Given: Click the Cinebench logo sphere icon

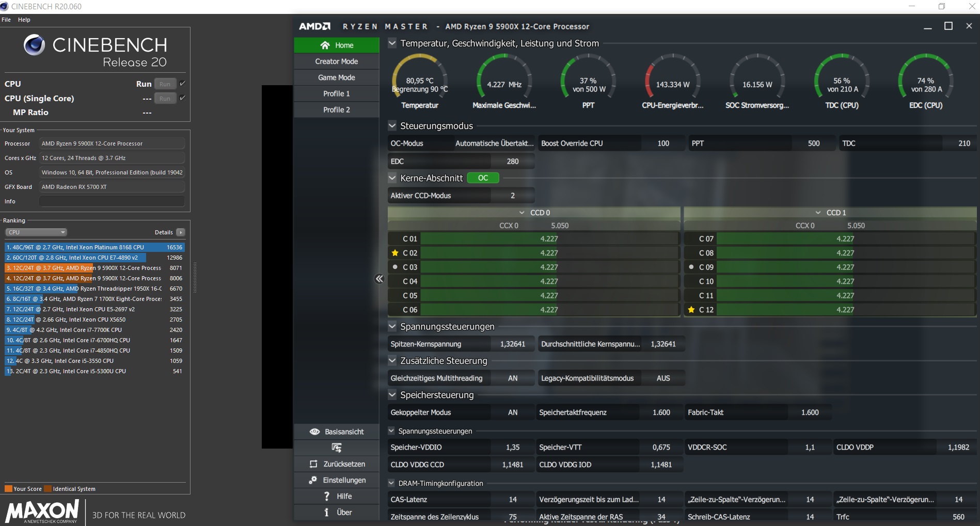Looking at the screenshot, I should pyautogui.click(x=35, y=45).
